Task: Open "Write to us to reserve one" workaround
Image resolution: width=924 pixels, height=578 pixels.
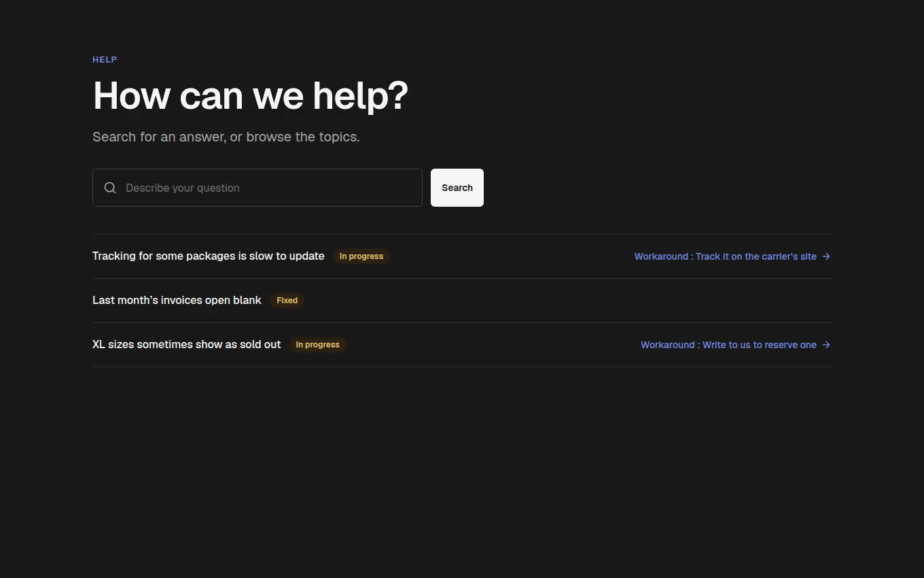Action: (x=736, y=345)
